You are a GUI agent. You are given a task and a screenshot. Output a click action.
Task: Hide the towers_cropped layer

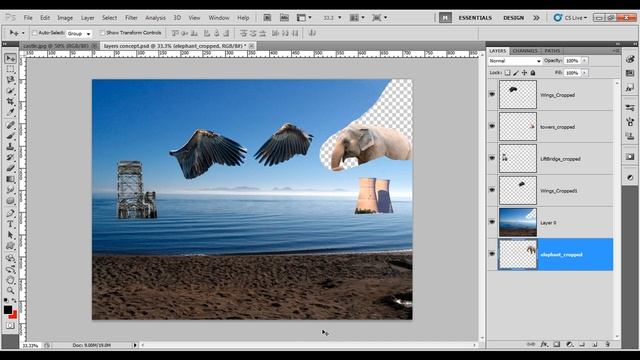coord(492,126)
